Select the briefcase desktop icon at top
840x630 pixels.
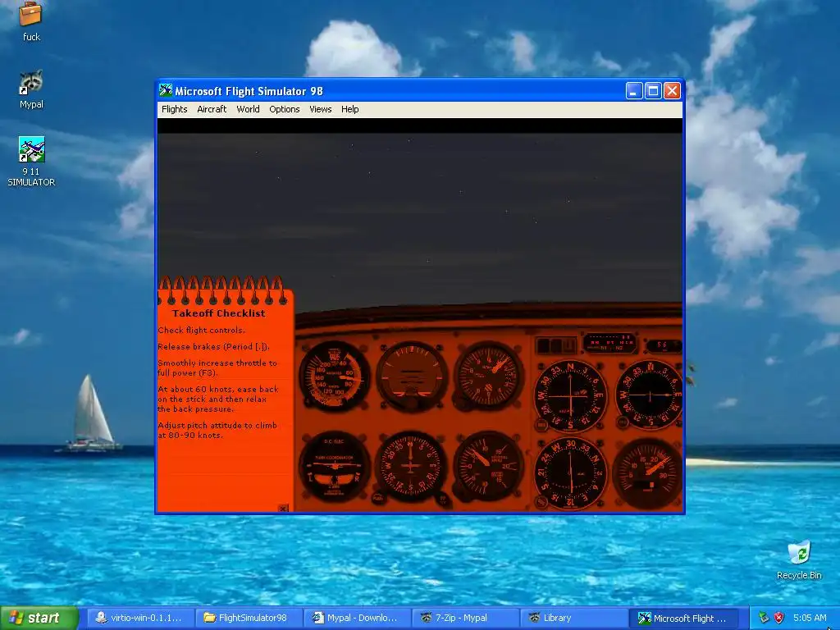[x=31, y=21]
